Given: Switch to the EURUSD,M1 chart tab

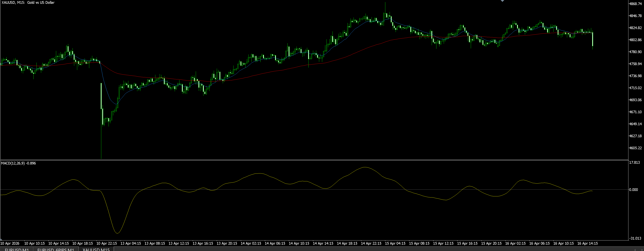Looking at the screenshot, I should tap(17, 249).
